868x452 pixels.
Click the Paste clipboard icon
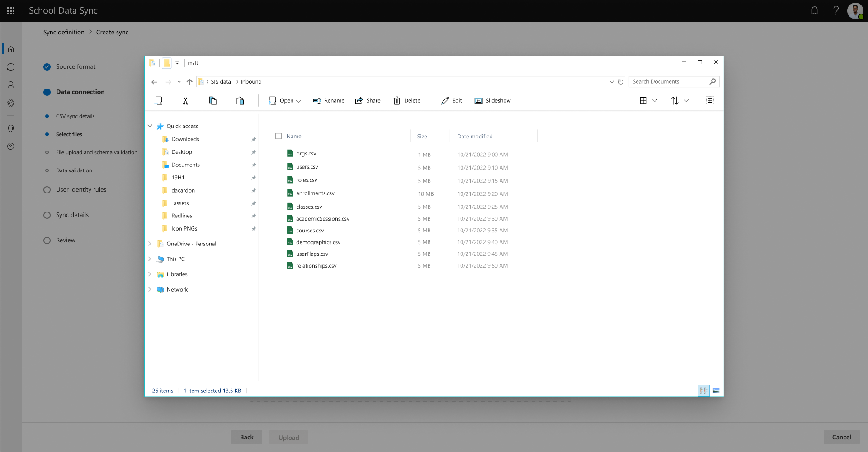click(x=240, y=101)
